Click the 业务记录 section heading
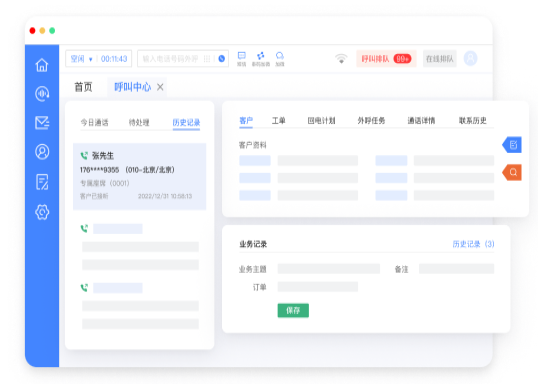The height and width of the screenshot is (384, 538). [x=253, y=244]
